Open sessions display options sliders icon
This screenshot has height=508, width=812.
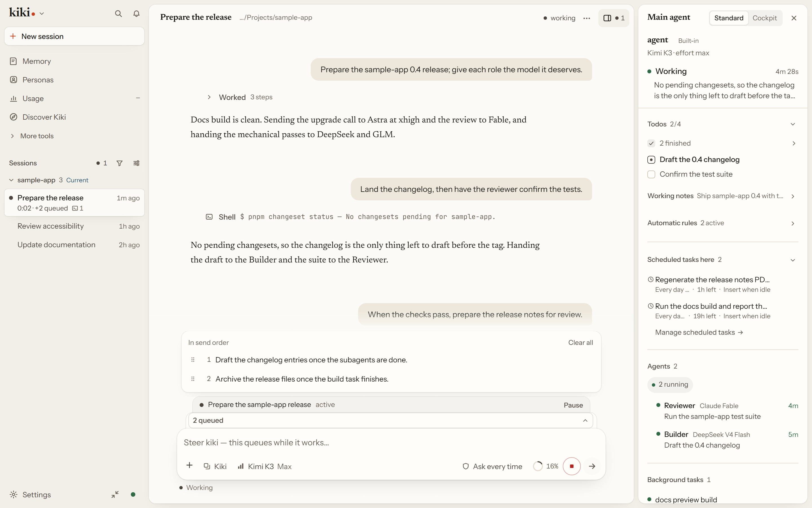coord(136,163)
